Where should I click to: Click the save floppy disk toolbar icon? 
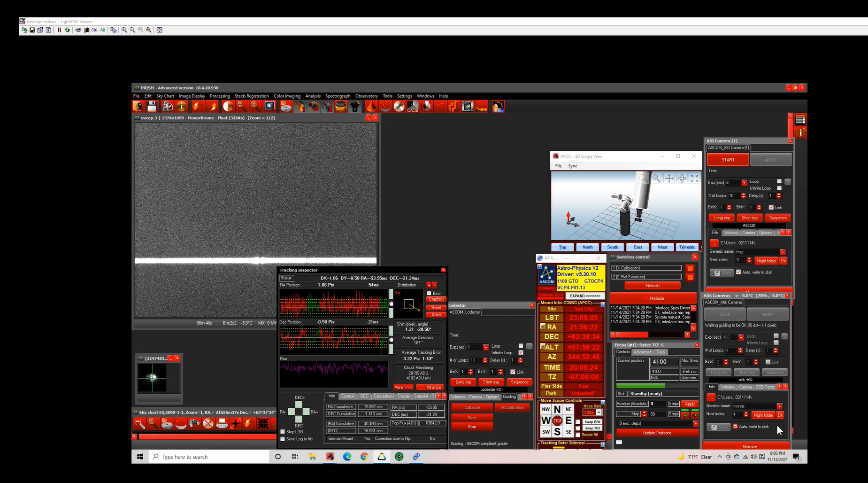(151, 107)
